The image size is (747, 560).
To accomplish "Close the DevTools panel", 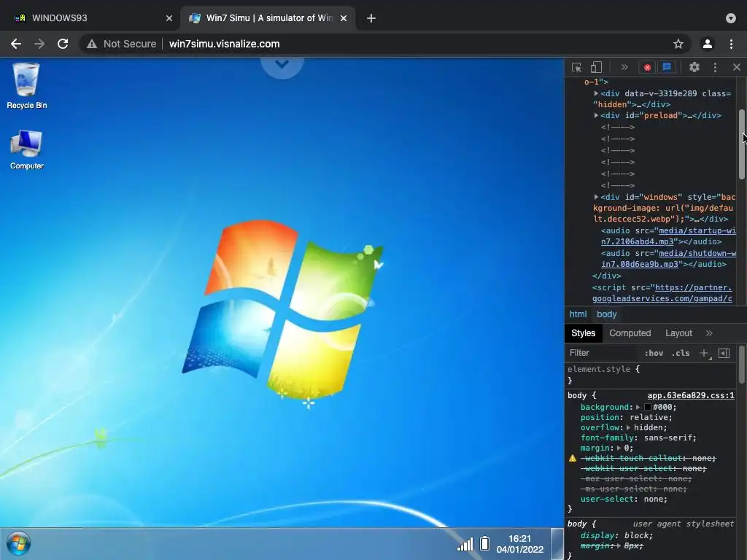I will tap(737, 67).
